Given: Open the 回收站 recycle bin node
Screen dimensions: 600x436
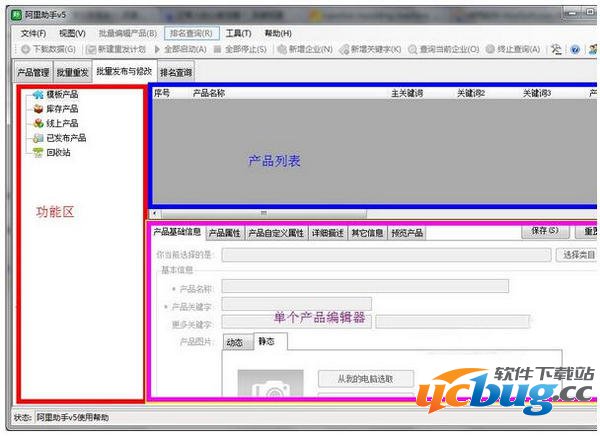Looking at the screenshot, I should click(x=58, y=151).
